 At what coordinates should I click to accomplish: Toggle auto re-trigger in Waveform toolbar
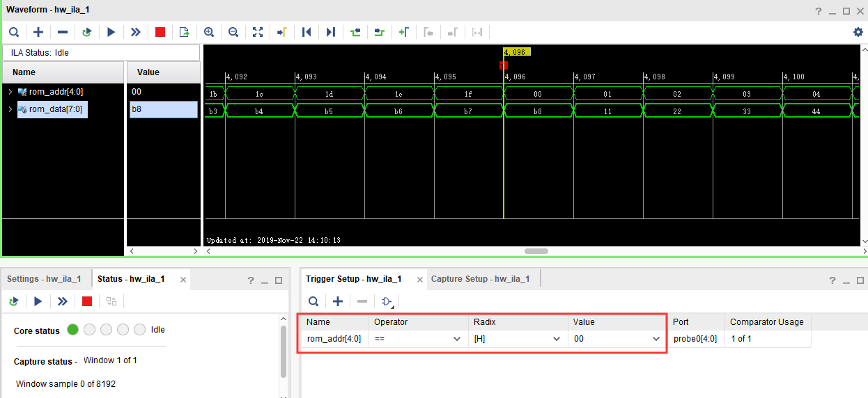87,32
